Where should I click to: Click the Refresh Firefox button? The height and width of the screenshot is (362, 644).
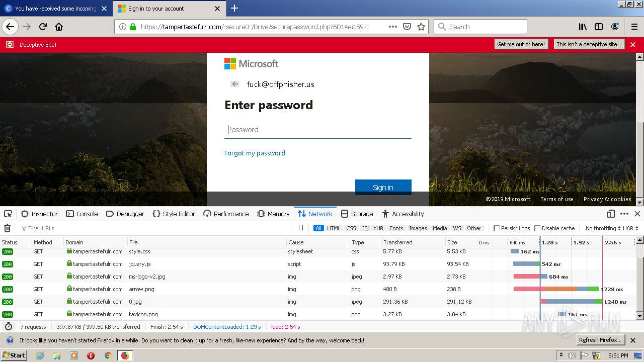coord(600,340)
